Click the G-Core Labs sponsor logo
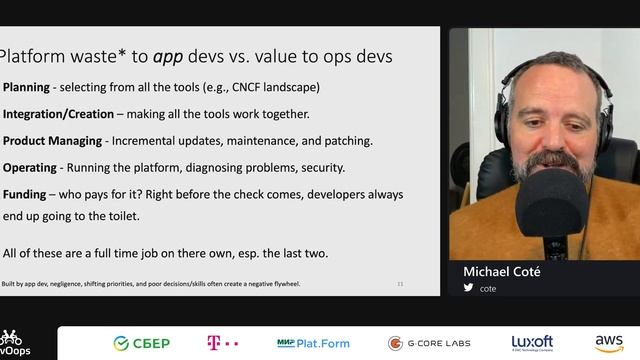 tap(429, 343)
